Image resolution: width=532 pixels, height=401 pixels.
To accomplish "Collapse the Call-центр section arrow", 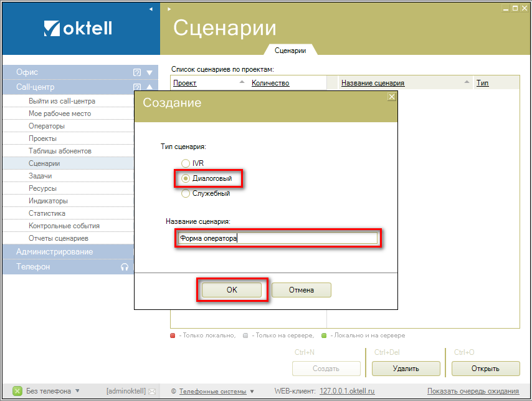I will click(x=150, y=87).
